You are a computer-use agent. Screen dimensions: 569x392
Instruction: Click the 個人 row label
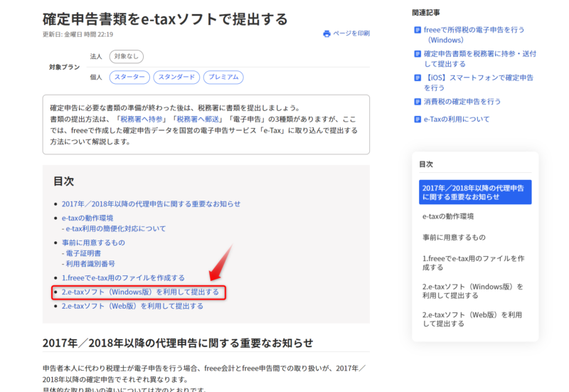(x=96, y=77)
